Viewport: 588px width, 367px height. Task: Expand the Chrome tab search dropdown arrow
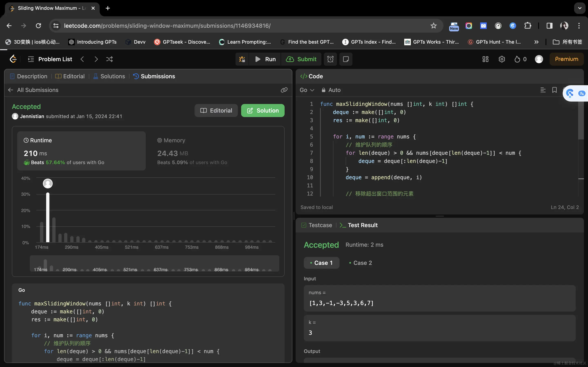[579, 8]
